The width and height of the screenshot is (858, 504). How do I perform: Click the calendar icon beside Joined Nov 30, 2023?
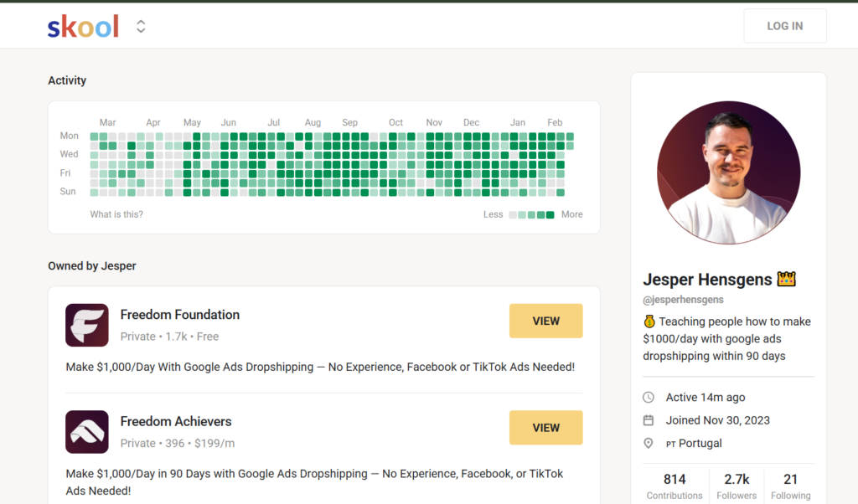[x=647, y=419]
